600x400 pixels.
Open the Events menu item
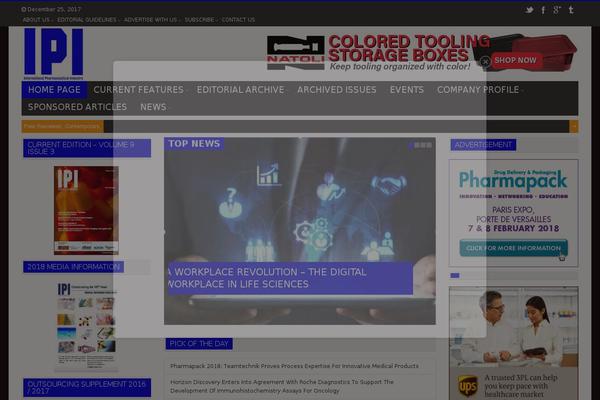tap(407, 90)
